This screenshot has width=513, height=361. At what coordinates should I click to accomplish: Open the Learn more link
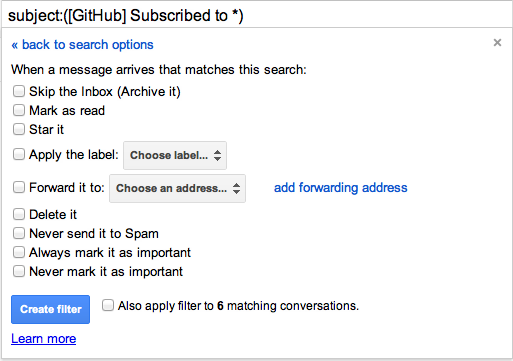tap(44, 339)
